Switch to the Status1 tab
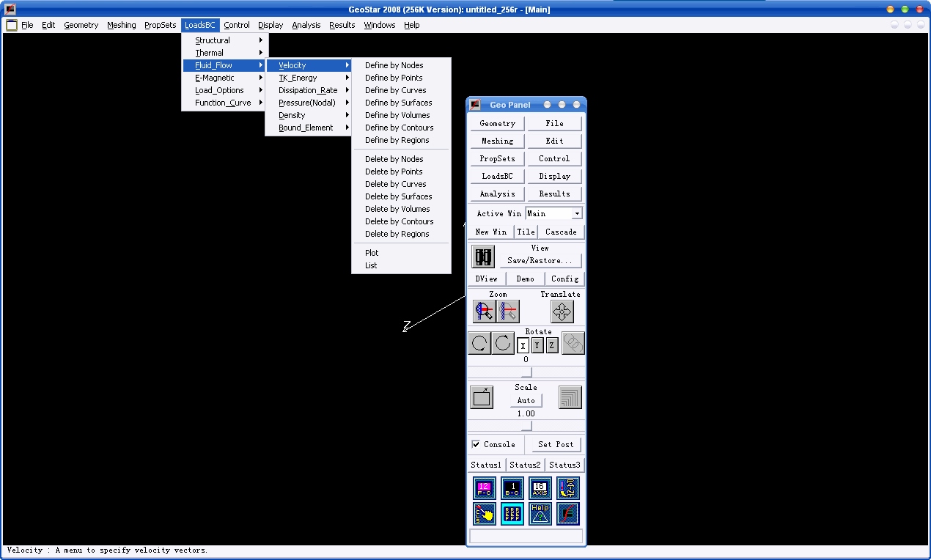 [x=487, y=465]
